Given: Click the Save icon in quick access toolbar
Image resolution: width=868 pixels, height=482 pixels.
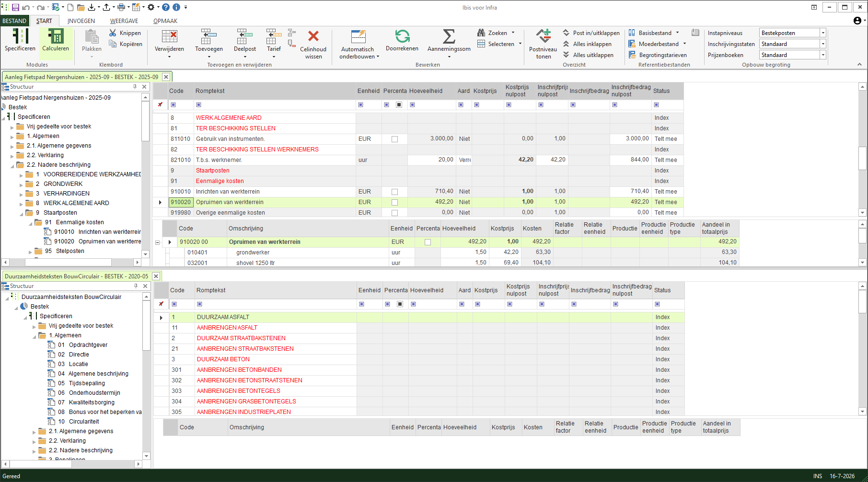Looking at the screenshot, I should point(15,7).
